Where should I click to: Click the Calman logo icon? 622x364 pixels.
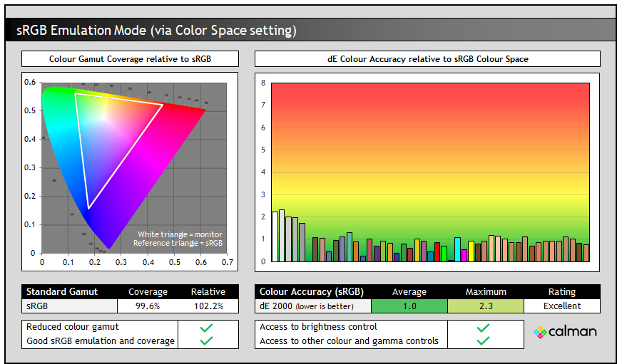541,332
